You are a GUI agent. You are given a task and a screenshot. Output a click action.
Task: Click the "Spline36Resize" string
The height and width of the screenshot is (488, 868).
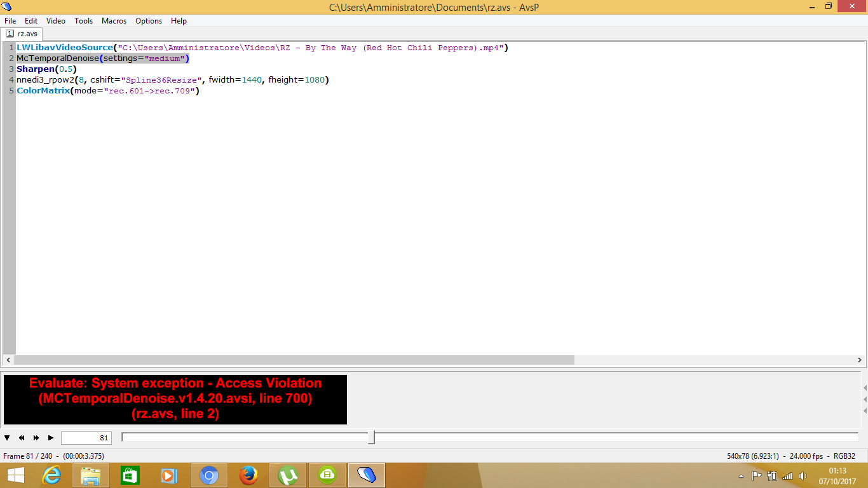tap(161, 80)
